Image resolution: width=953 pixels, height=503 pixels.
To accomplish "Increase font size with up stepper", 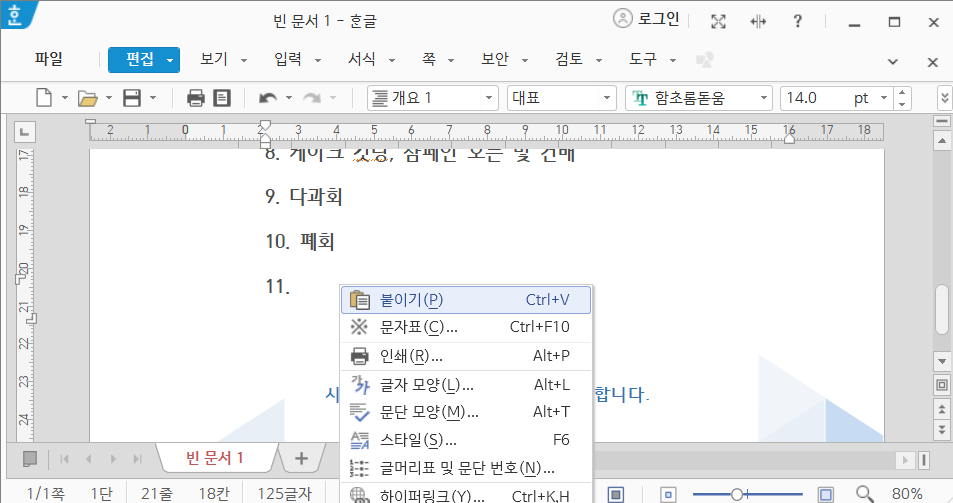I will pyautogui.click(x=902, y=92).
